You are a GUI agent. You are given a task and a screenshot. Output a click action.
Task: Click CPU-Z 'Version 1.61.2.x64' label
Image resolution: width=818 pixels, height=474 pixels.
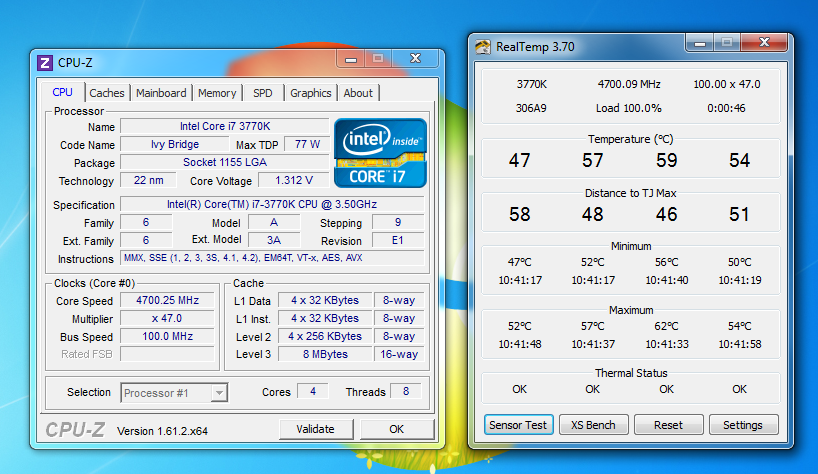[162, 431]
